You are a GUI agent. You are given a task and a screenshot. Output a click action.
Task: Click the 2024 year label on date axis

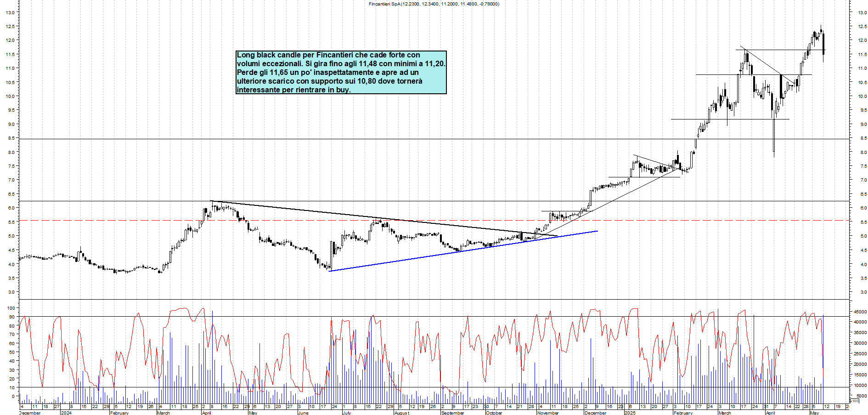point(66,413)
